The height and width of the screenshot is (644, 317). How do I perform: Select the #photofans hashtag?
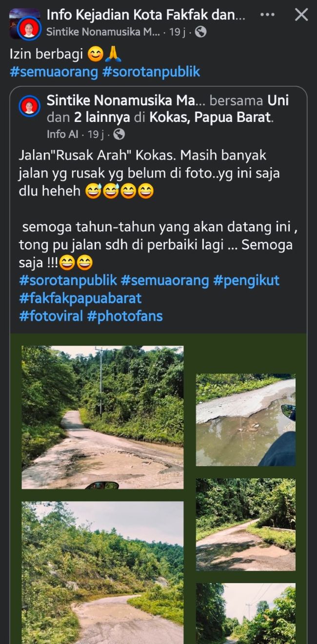125,316
